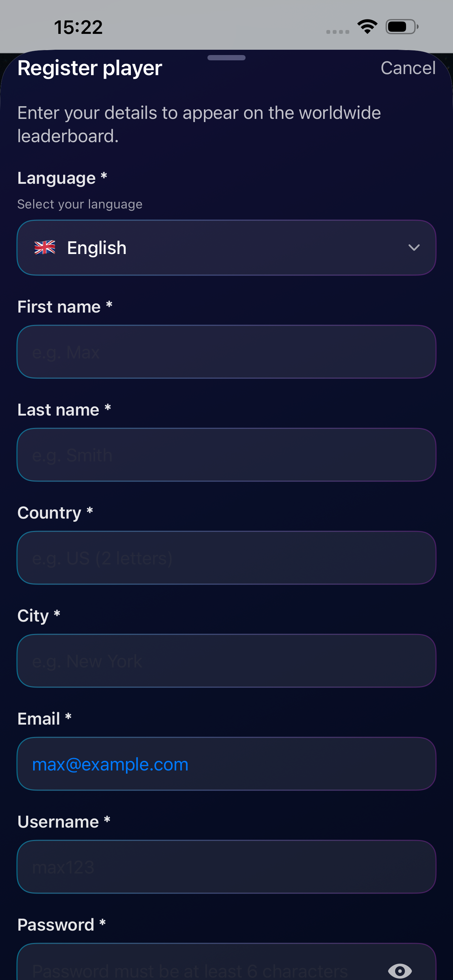Image resolution: width=453 pixels, height=980 pixels.
Task: Focus the Last name field
Action: click(226, 455)
